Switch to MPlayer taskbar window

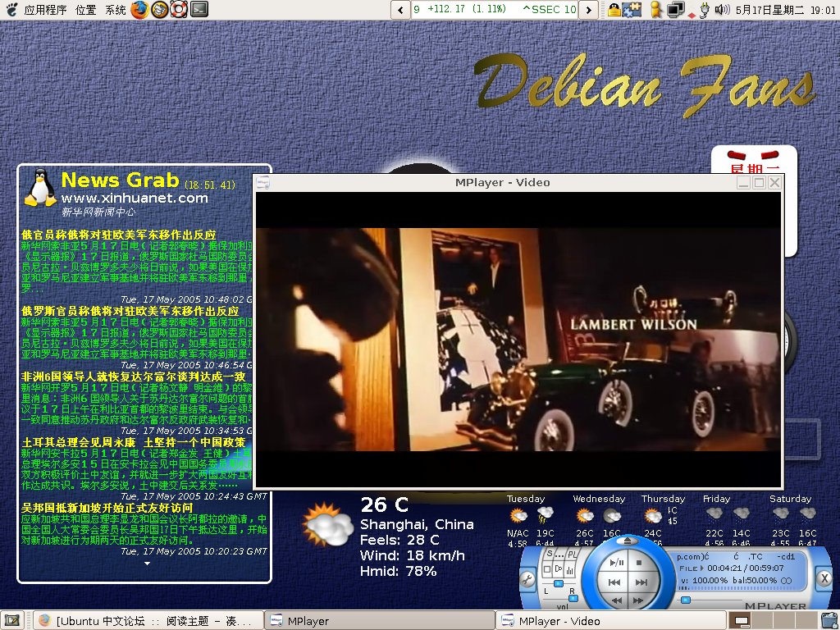pyautogui.click(x=379, y=620)
